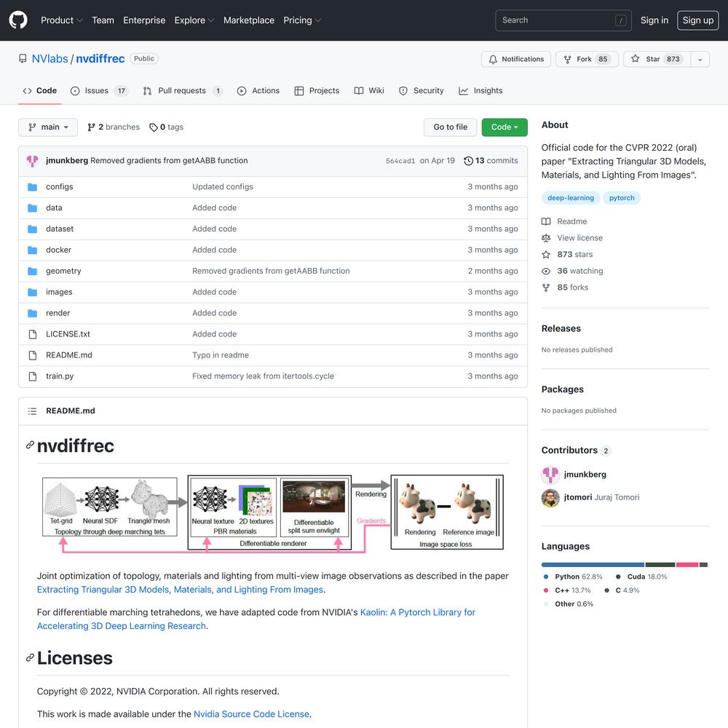The width and height of the screenshot is (728, 728).
Task: Open the NVlabs organization link
Action: click(x=50, y=58)
